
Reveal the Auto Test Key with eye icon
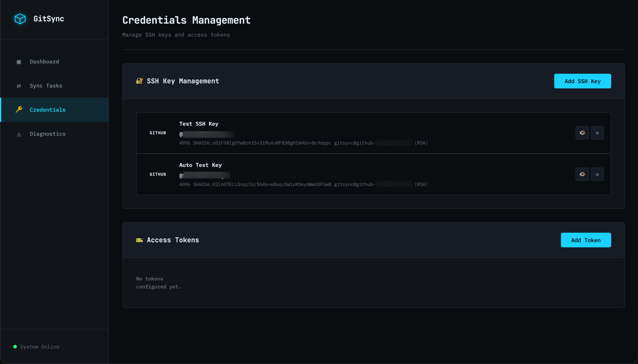582,174
